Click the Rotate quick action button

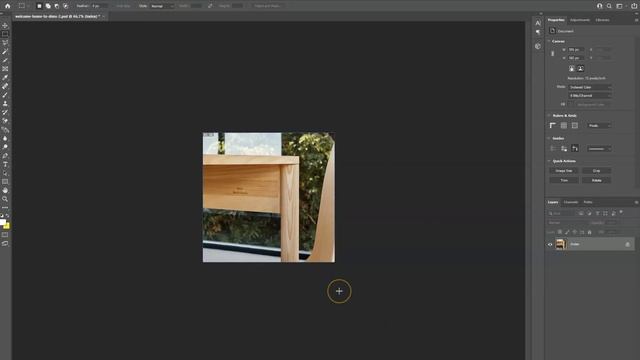[x=596, y=180]
